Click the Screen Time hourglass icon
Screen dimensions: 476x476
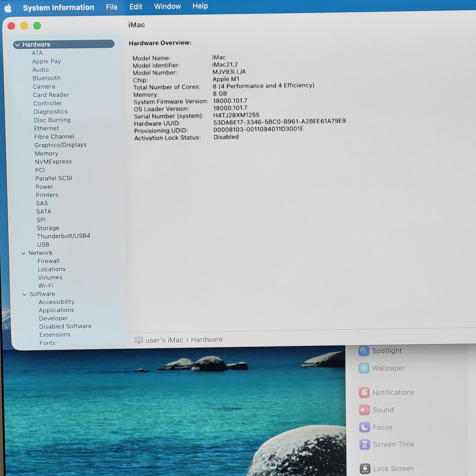click(365, 445)
